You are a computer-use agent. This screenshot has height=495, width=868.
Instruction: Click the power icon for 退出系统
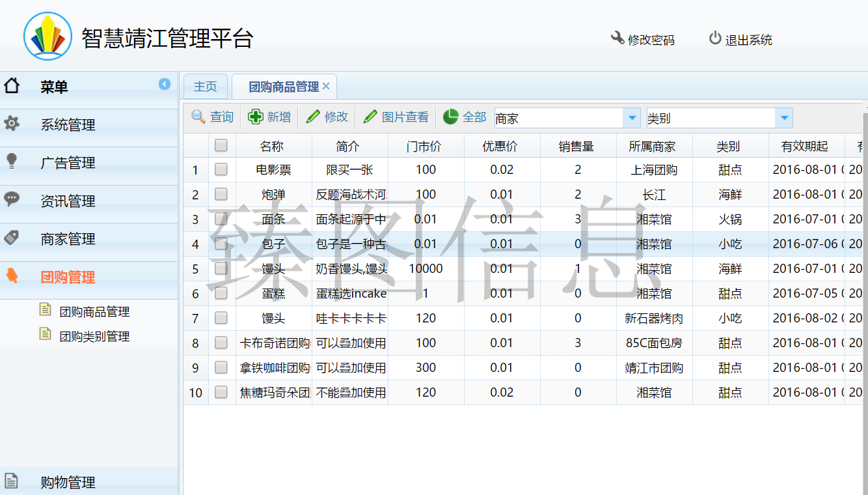coord(715,38)
